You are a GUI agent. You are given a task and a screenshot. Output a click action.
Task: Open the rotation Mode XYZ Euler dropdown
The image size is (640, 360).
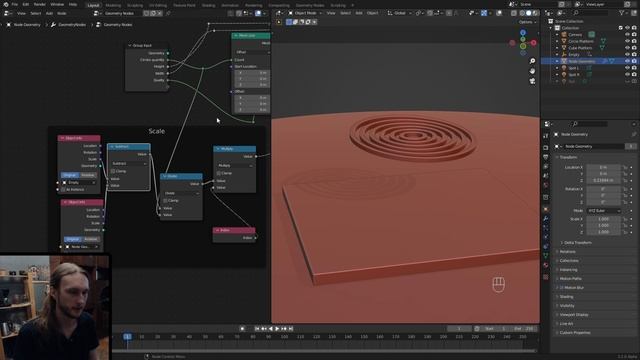pyautogui.click(x=604, y=211)
